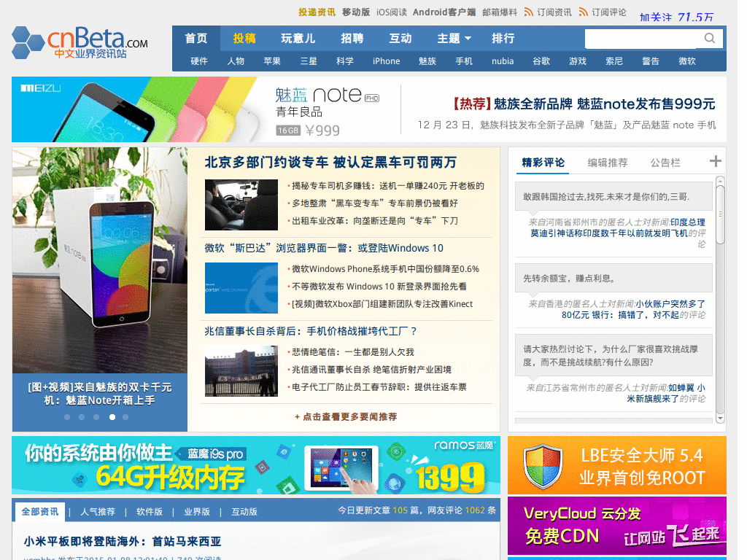This screenshot has height=560, width=747.
Task: Open the nubia topic link
Action: coord(503,61)
